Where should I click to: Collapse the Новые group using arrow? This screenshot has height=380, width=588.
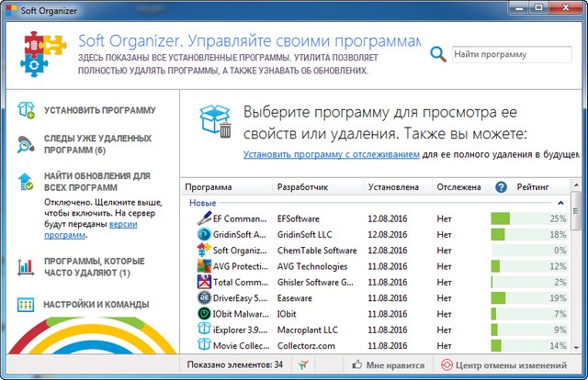(560, 203)
